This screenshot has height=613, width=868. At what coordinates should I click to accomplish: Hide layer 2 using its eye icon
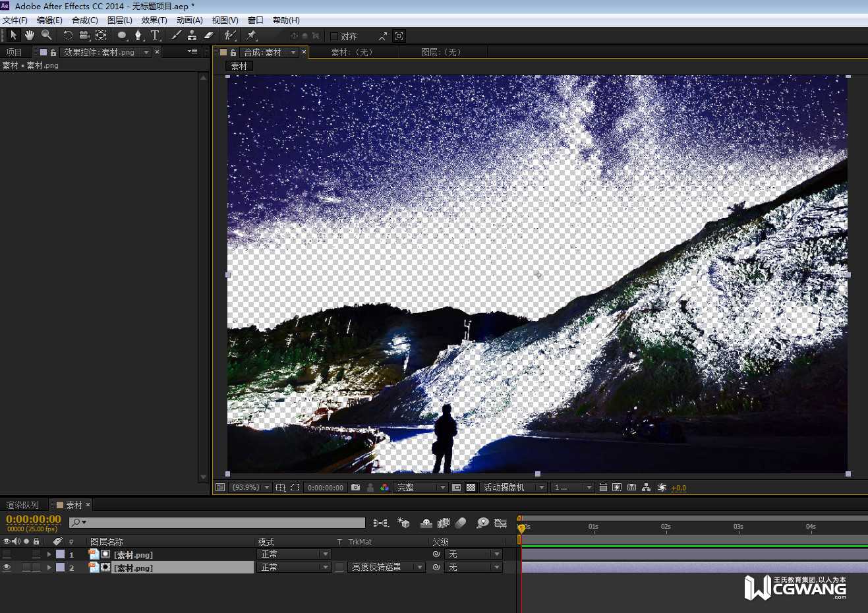pyautogui.click(x=7, y=568)
